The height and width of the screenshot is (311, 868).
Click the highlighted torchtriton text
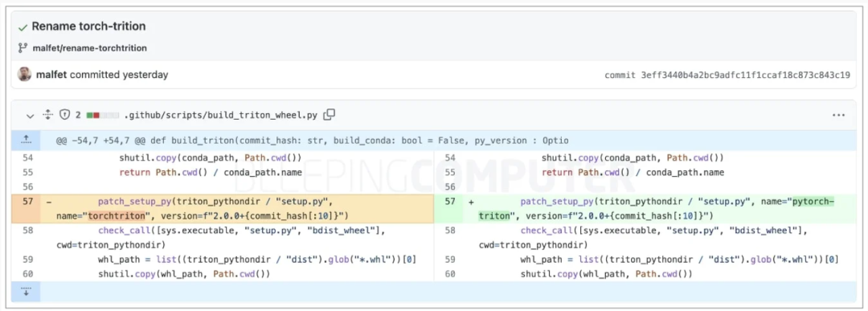click(x=117, y=215)
